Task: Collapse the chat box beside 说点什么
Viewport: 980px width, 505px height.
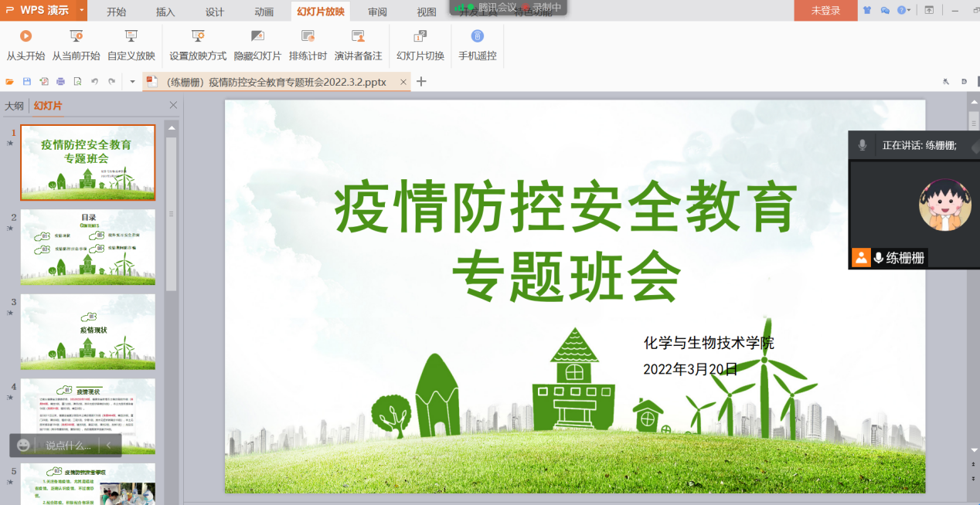Action: [109, 446]
